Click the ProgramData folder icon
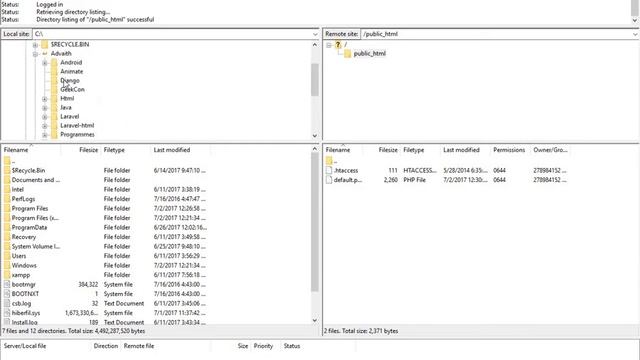 [x=7, y=227]
